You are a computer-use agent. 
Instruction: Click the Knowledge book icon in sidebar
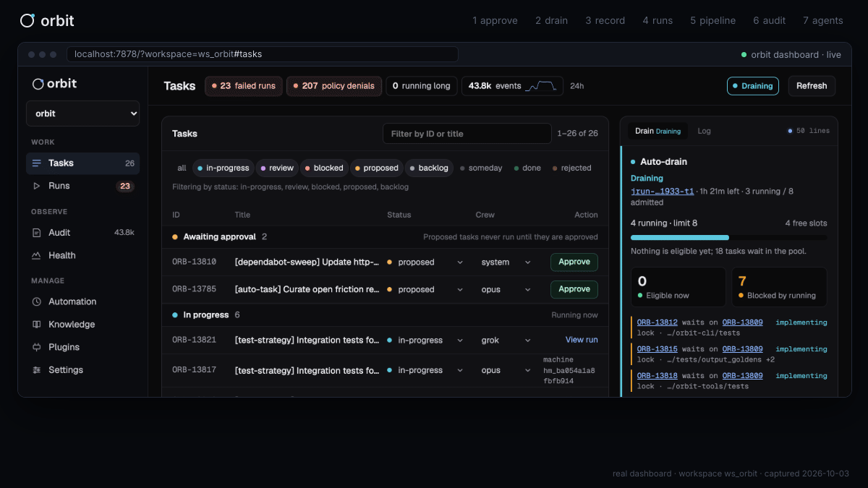(37, 325)
